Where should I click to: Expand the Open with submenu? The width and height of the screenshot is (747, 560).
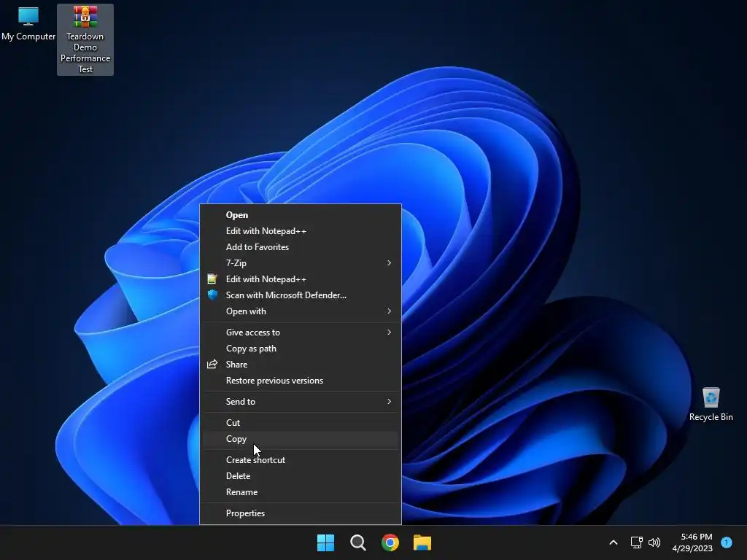pyautogui.click(x=301, y=311)
